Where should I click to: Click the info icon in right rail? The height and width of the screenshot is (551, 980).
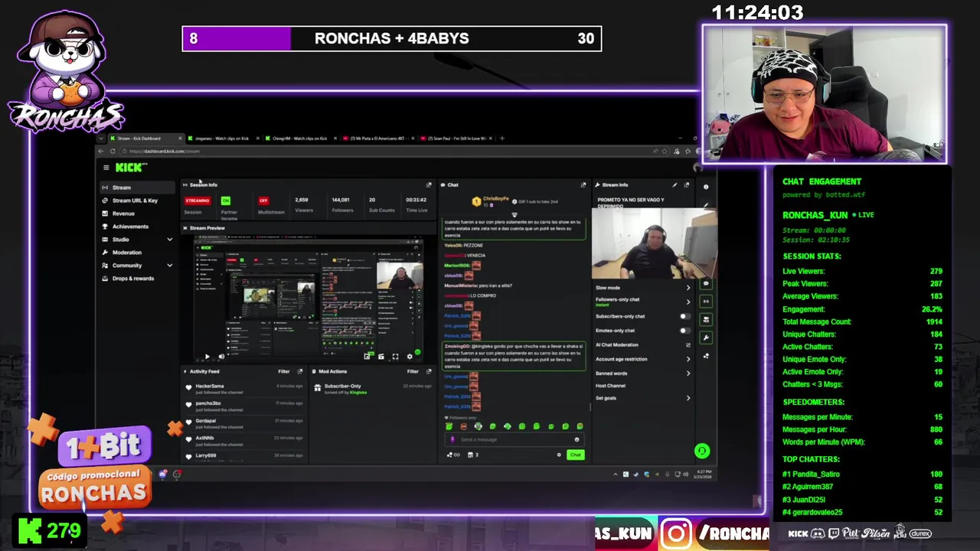click(706, 187)
